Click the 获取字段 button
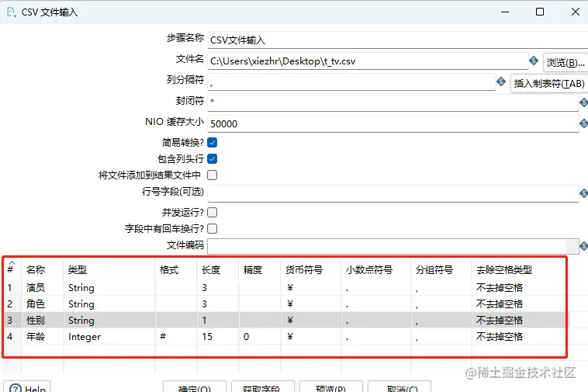 pyautogui.click(x=263, y=387)
